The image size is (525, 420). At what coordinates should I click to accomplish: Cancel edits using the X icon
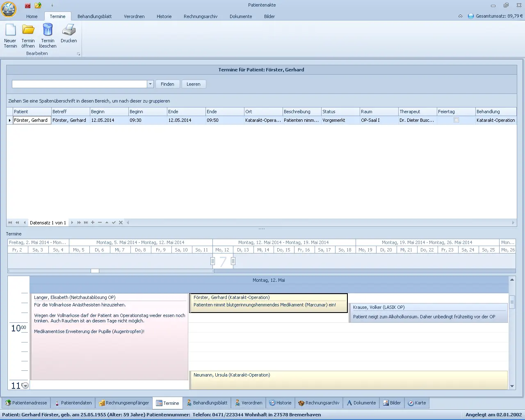(121, 222)
